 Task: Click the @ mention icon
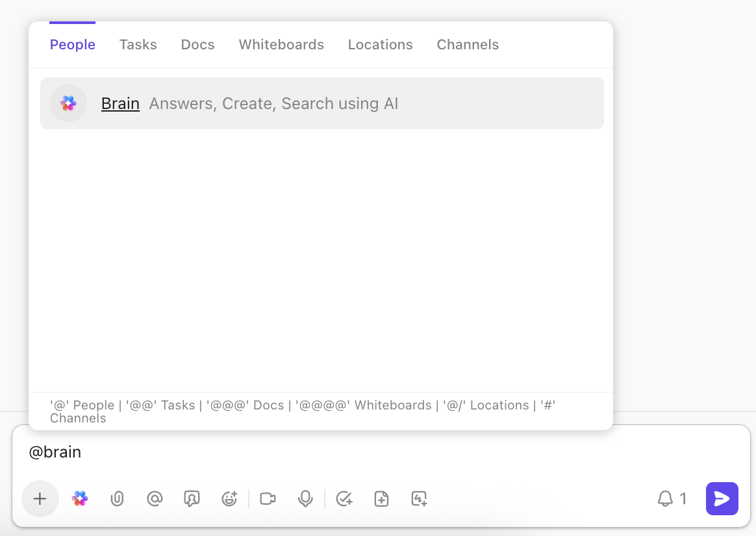(x=155, y=498)
